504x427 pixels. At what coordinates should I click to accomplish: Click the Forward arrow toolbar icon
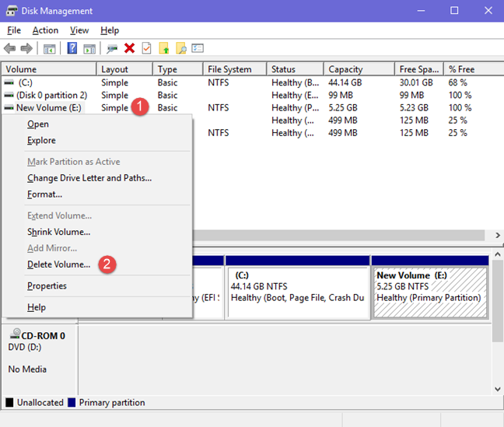click(26, 48)
